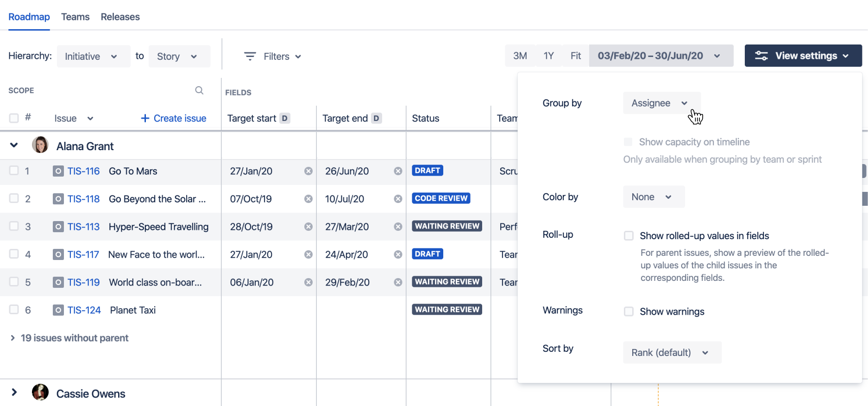Enable Show rolled-up values in fields
Screen dimensions: 868x406
point(629,235)
